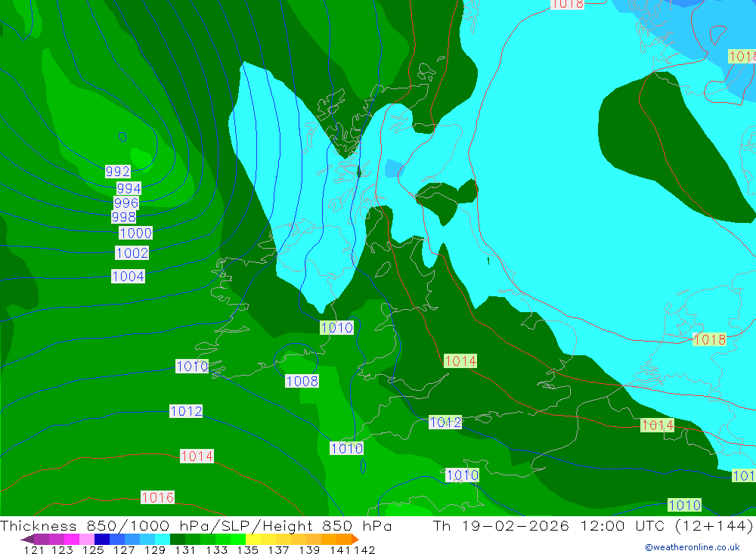756x554 pixels.
Task: Click the legend value 137
Action: tap(279, 549)
